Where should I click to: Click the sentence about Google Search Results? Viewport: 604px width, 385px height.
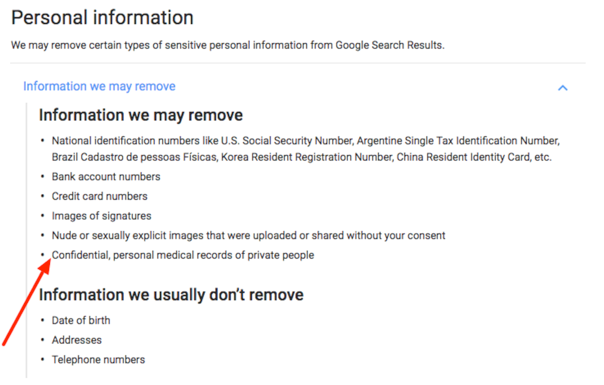pyautogui.click(x=228, y=45)
